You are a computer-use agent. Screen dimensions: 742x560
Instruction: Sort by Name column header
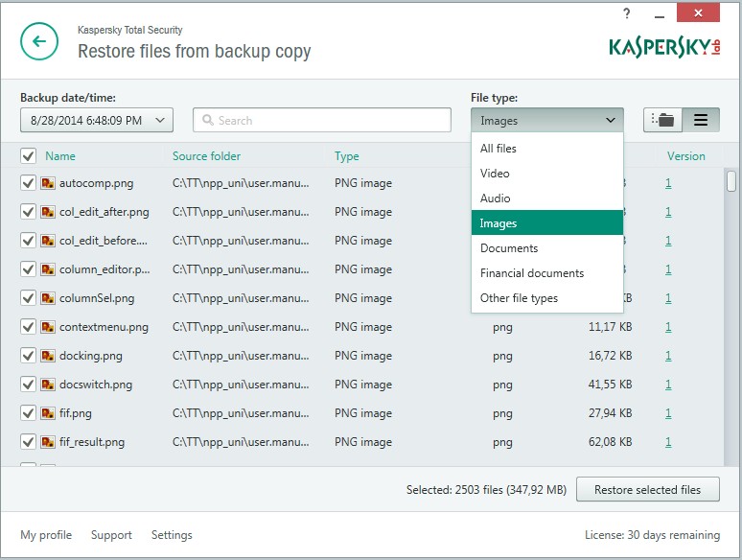pos(60,155)
